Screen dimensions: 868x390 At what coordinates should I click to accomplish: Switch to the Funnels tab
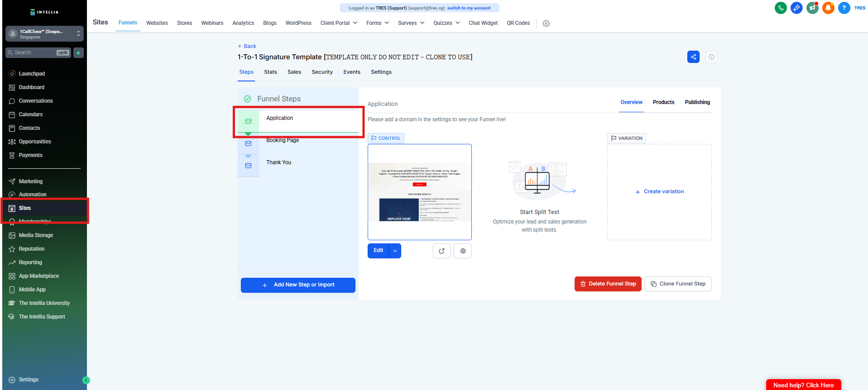pos(128,23)
